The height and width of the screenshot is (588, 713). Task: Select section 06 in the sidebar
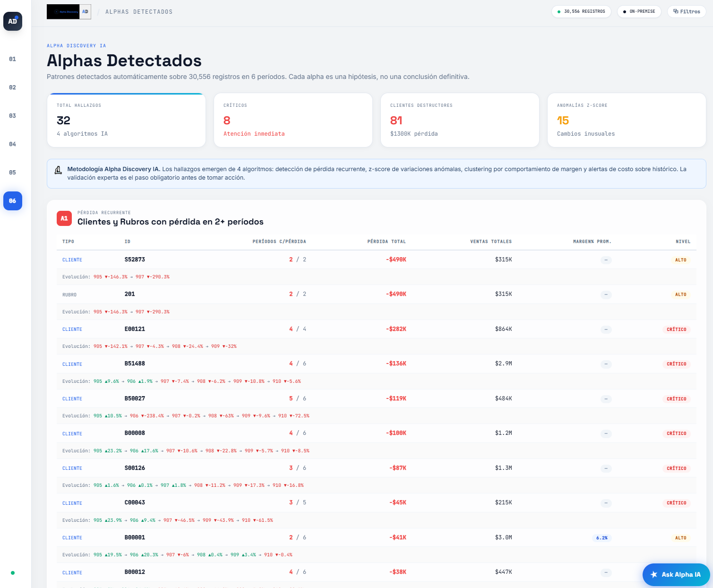(12, 201)
